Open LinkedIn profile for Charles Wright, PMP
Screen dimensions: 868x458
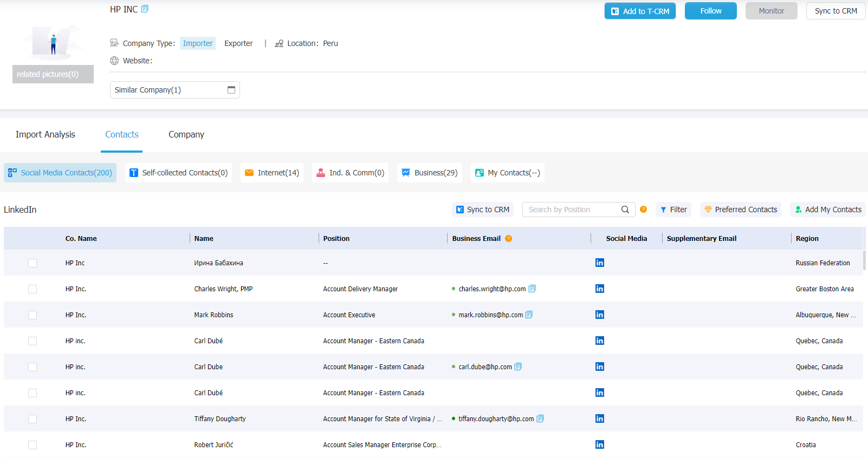pos(599,289)
